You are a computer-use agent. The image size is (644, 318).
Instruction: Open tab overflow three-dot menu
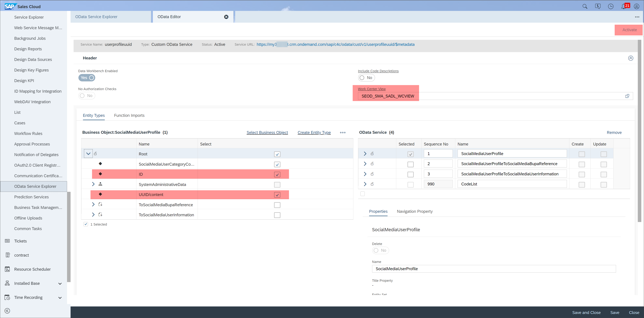(x=637, y=17)
